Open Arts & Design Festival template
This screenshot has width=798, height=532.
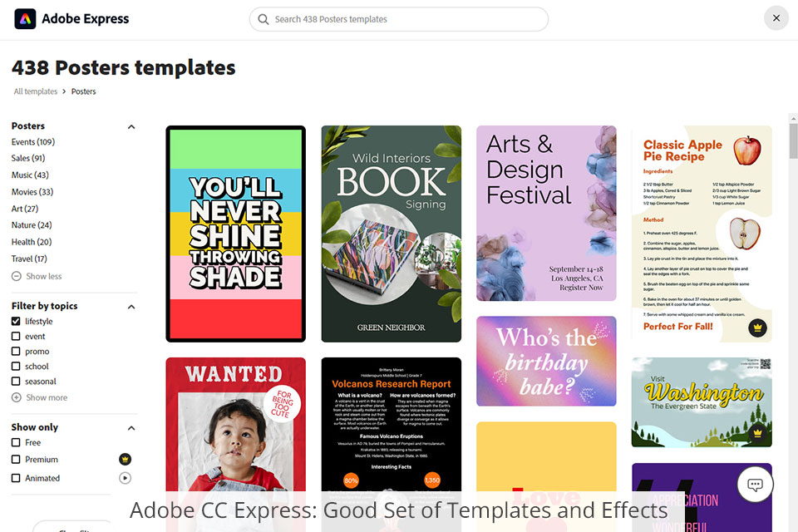coord(547,214)
